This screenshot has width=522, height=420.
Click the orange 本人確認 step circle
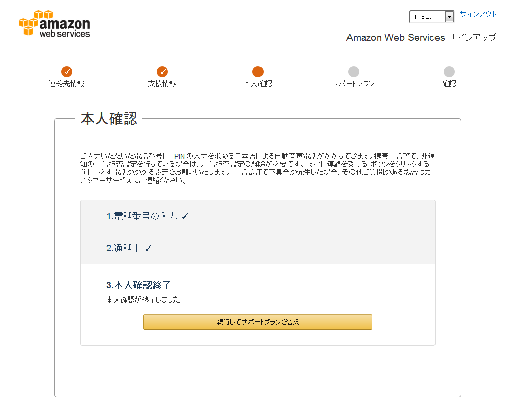tap(257, 72)
